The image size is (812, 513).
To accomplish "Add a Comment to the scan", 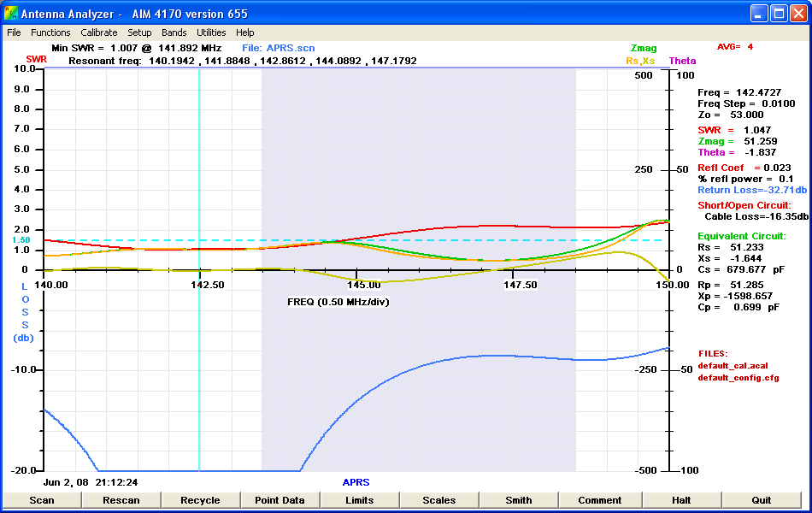I will (600, 500).
